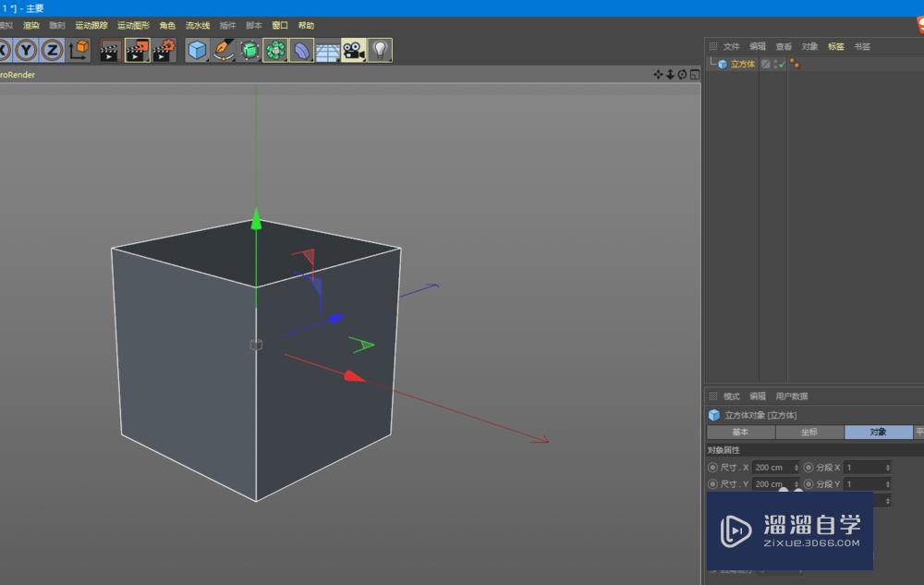Open the 渲染 menu
This screenshot has height=585, width=924.
(x=30, y=25)
